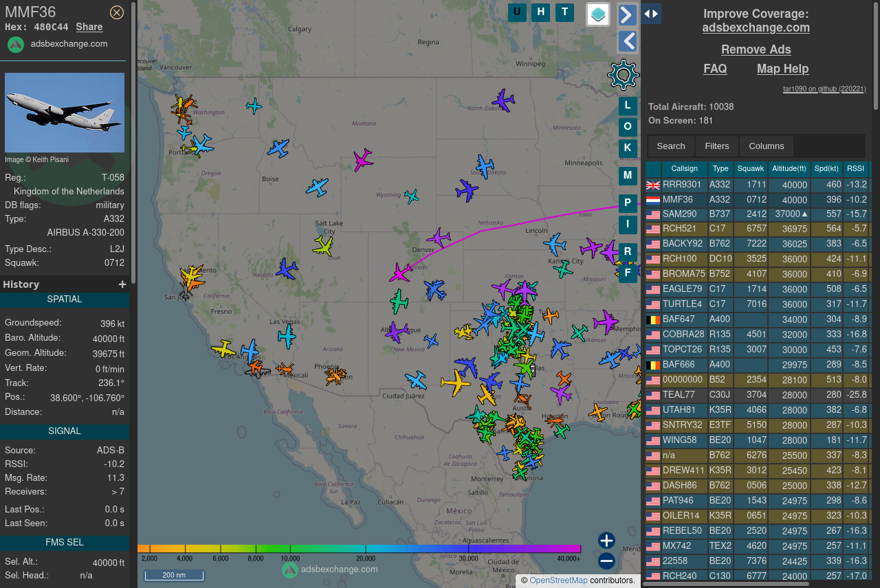Open the Filters tab
This screenshot has width=880, height=588.
point(717,146)
